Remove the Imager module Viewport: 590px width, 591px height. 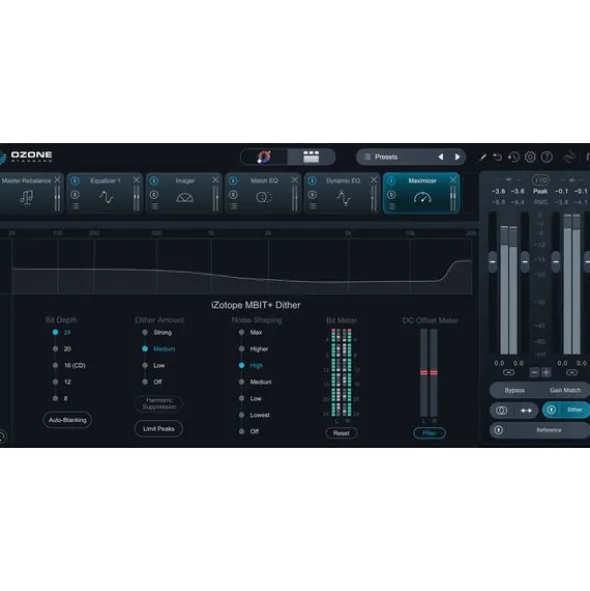tap(215, 180)
